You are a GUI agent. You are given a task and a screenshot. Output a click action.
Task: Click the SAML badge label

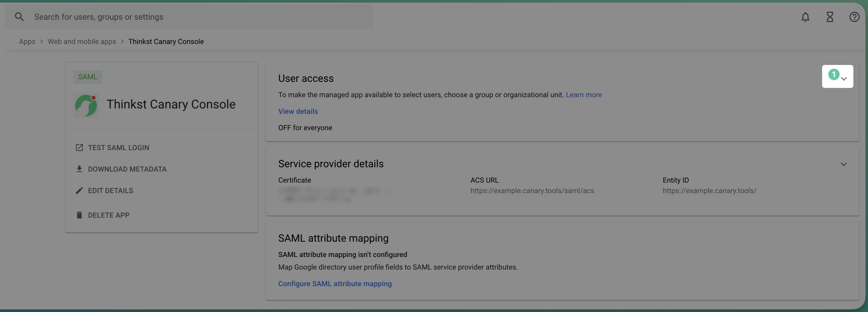88,77
